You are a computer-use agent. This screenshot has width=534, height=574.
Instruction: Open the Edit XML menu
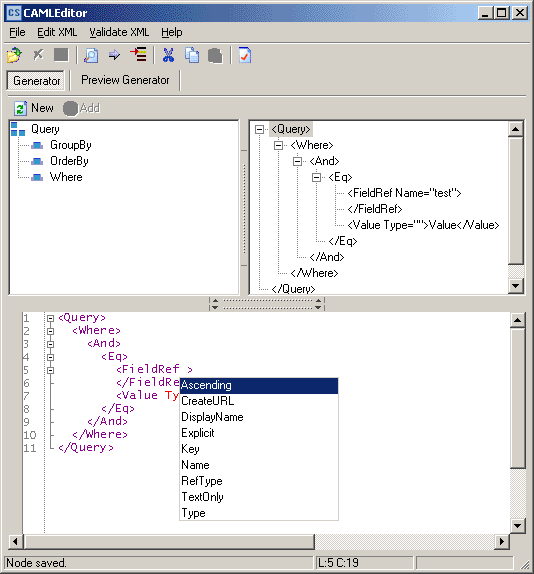click(57, 32)
